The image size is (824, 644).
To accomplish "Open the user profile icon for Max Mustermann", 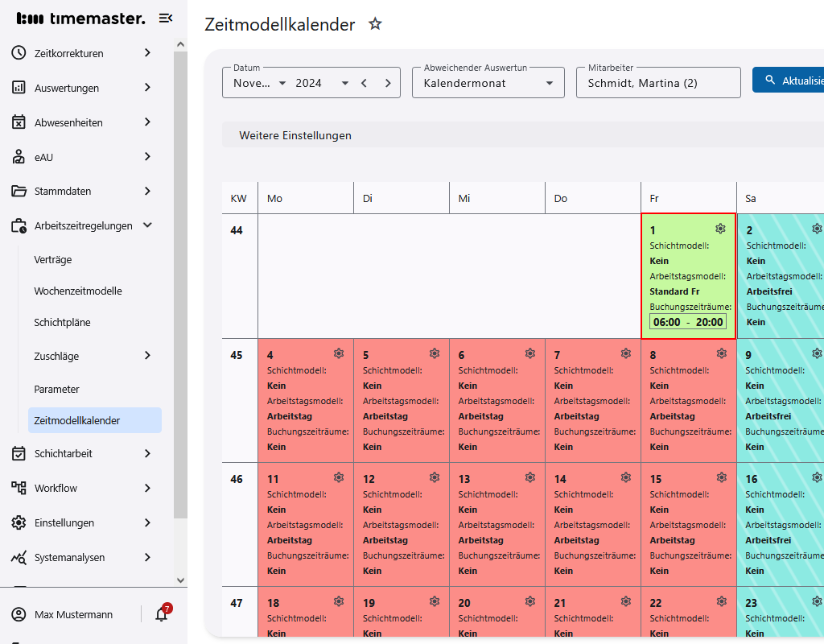I will coord(19,614).
